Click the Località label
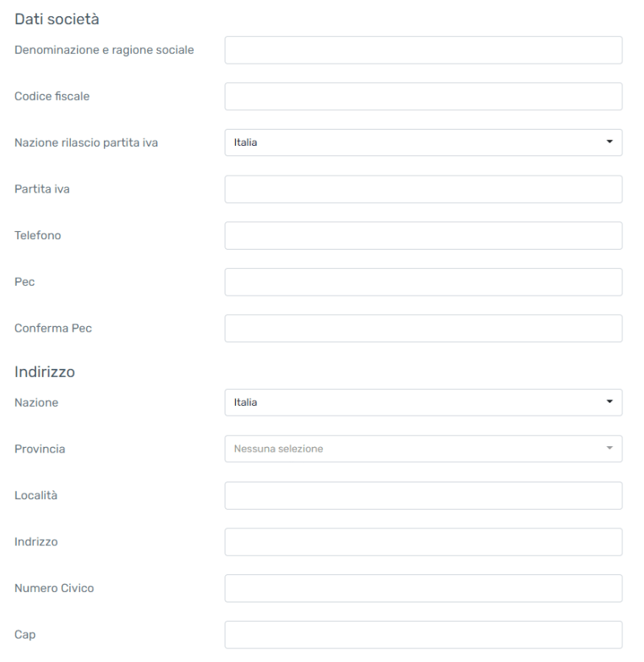Viewport: 644px width, 662px height. pos(36,495)
